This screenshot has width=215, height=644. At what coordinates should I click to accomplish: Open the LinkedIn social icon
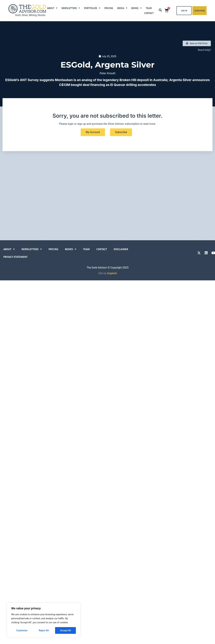(x=206, y=253)
